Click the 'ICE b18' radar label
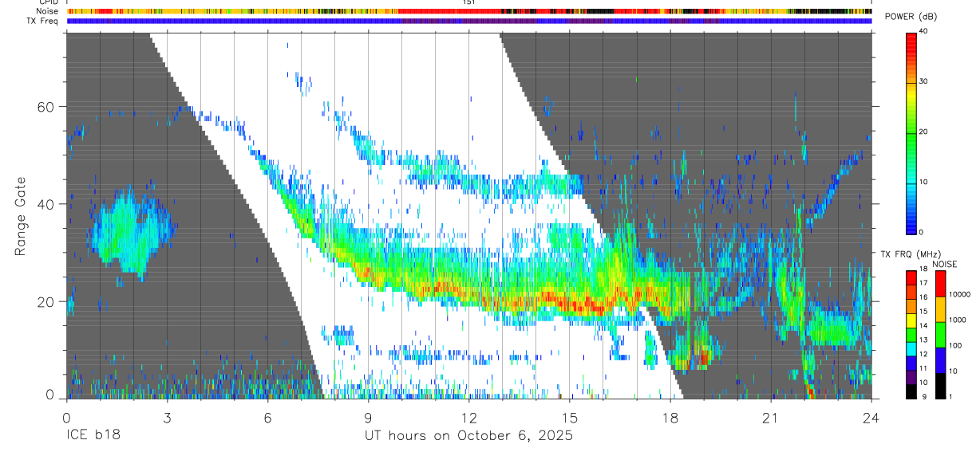This screenshot has height=452, width=980. [x=95, y=436]
